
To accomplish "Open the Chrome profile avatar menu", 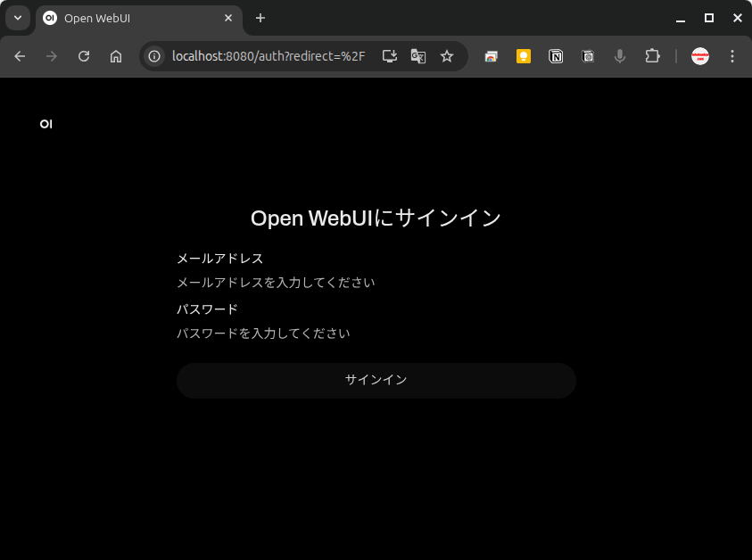I will tap(700, 56).
